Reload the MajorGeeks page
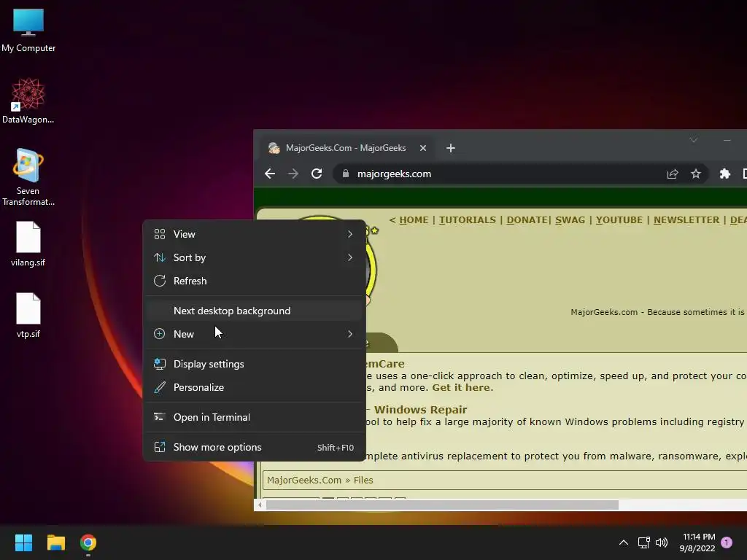Image resolution: width=747 pixels, height=560 pixels. point(317,174)
